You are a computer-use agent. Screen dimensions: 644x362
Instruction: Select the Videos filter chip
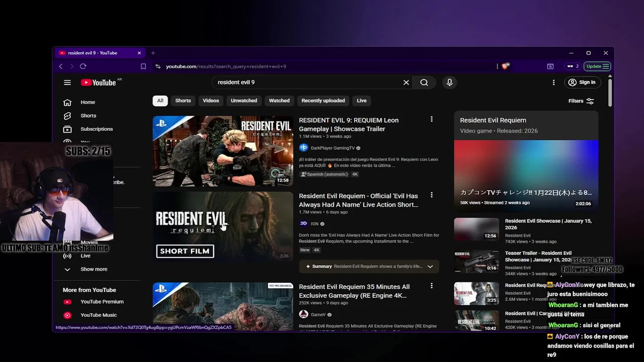pyautogui.click(x=211, y=101)
